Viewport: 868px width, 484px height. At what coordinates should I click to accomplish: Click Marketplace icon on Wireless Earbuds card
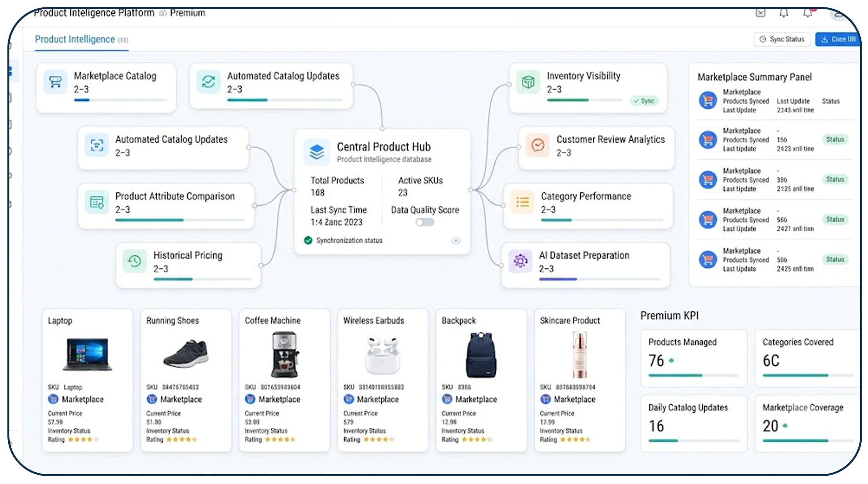click(348, 399)
